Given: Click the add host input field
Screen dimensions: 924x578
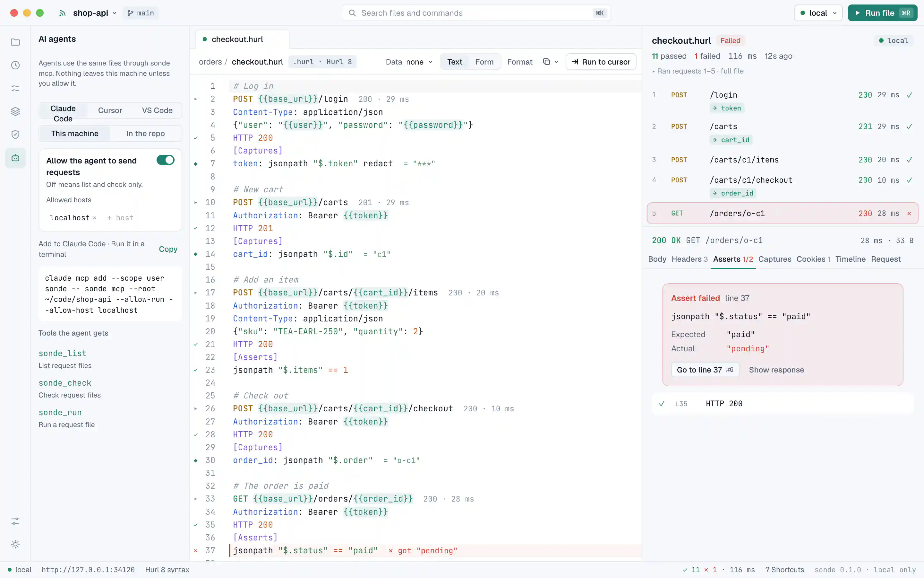Looking at the screenshot, I should click(121, 218).
